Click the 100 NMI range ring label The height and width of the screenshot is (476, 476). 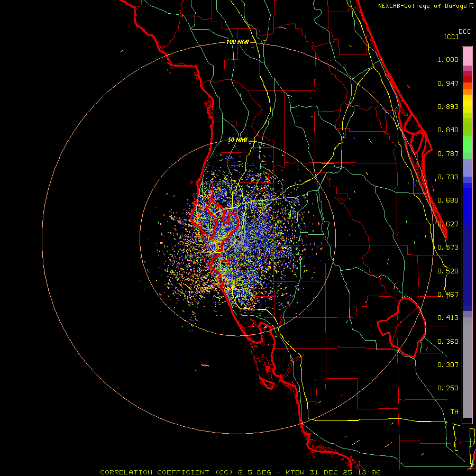pyautogui.click(x=237, y=42)
